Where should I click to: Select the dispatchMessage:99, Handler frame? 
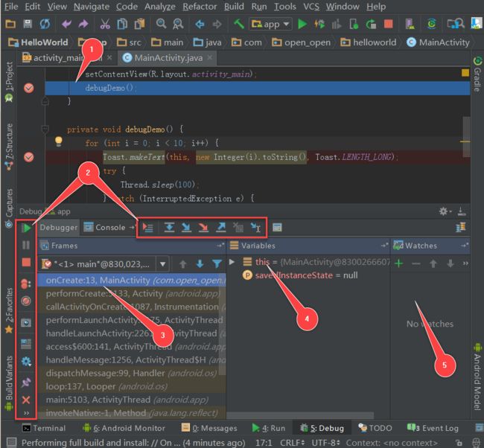click(x=132, y=373)
